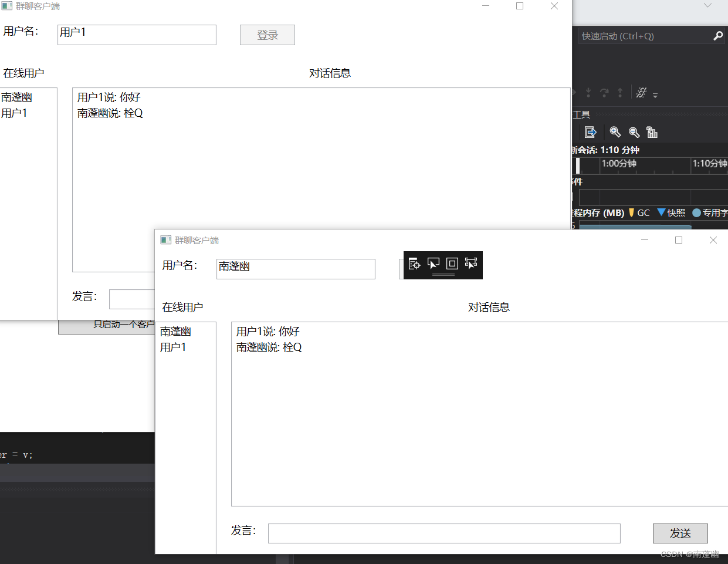Open the debug toolbar overflow dropdown
This screenshot has width=728, height=564.
(x=655, y=94)
